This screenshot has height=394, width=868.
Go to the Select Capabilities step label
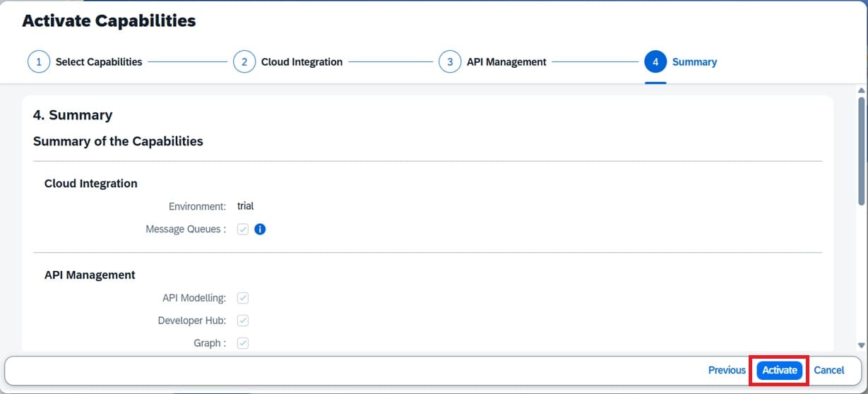[99, 61]
